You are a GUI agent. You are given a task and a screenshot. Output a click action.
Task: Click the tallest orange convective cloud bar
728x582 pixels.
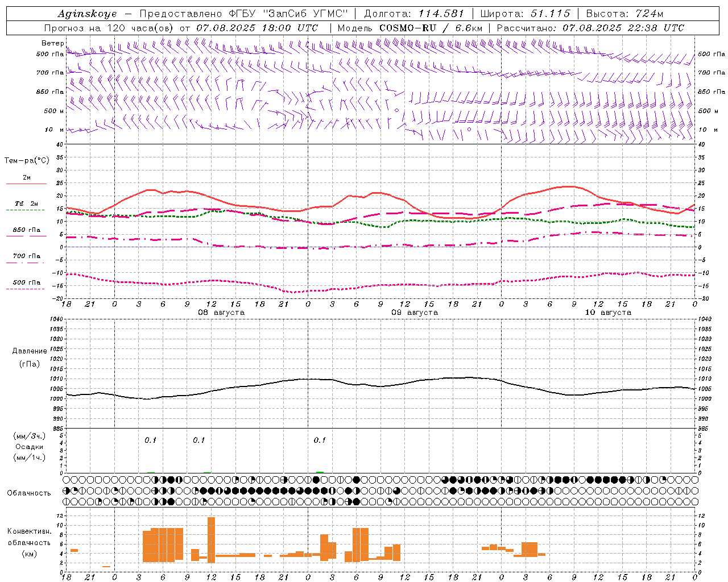coord(212,540)
